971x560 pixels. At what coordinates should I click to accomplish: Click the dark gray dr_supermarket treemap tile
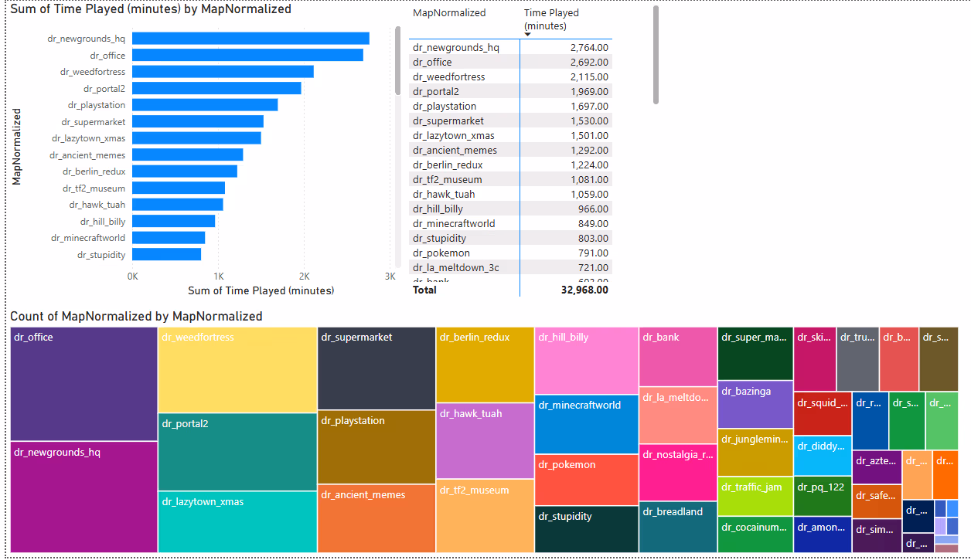pos(376,368)
